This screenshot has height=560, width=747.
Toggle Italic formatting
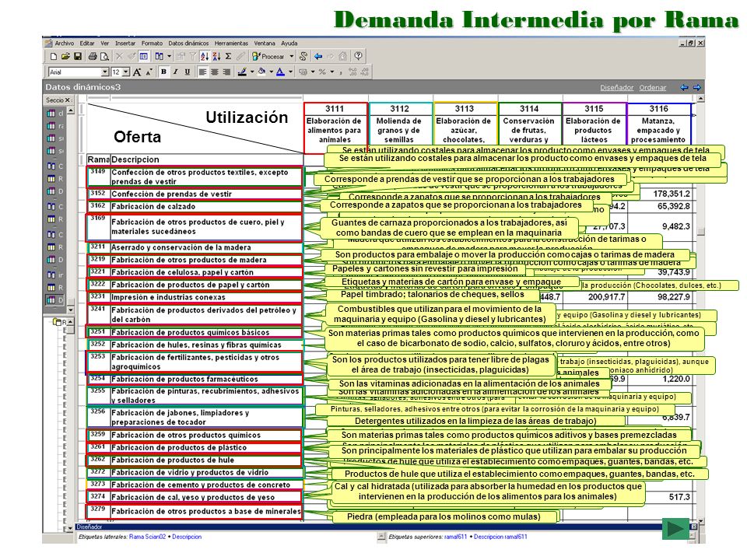[175, 72]
